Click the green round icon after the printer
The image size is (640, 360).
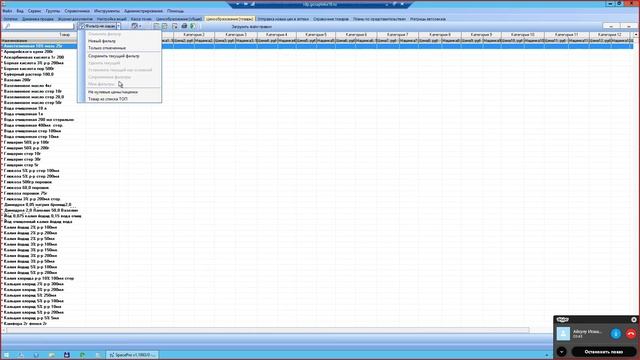(192, 26)
